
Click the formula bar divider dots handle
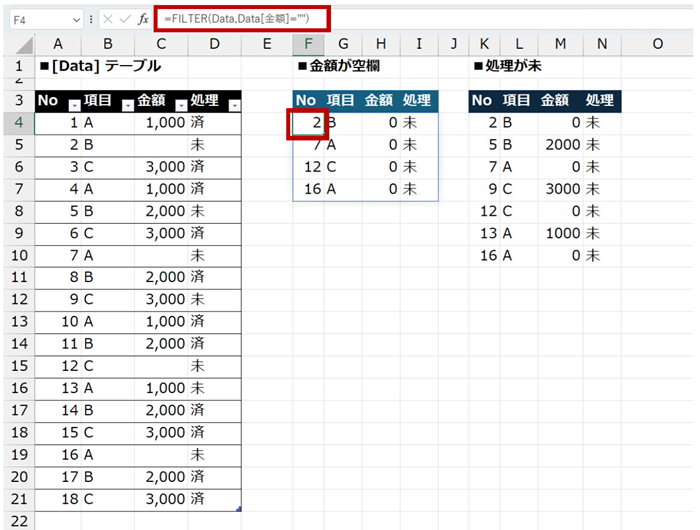coord(92,19)
